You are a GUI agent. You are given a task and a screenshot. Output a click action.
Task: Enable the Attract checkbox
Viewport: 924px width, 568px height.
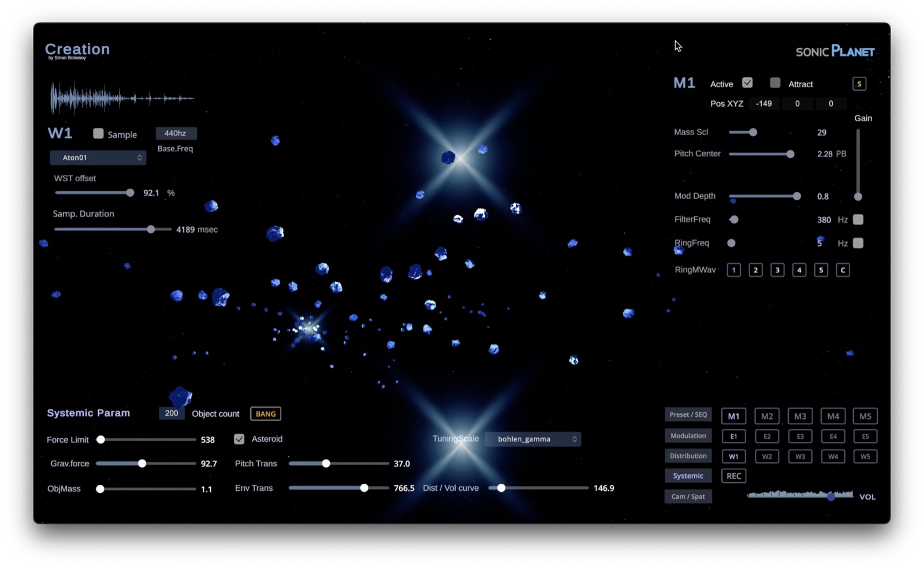[x=775, y=83]
